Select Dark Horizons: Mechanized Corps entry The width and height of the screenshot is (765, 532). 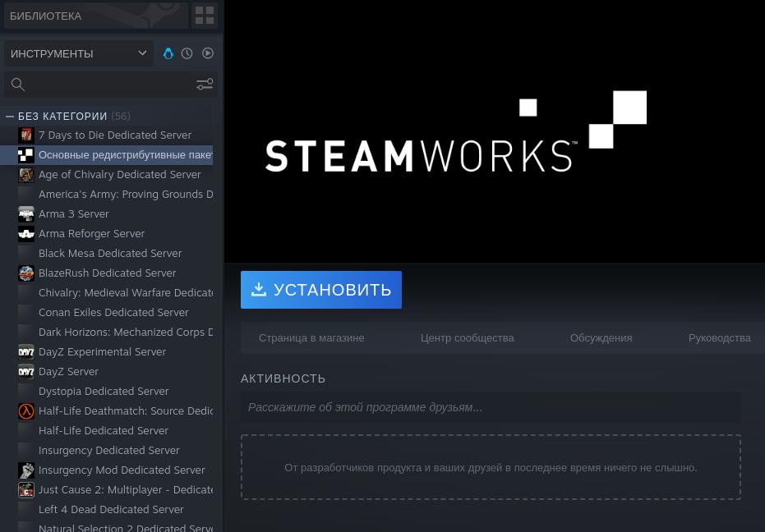tap(126, 332)
